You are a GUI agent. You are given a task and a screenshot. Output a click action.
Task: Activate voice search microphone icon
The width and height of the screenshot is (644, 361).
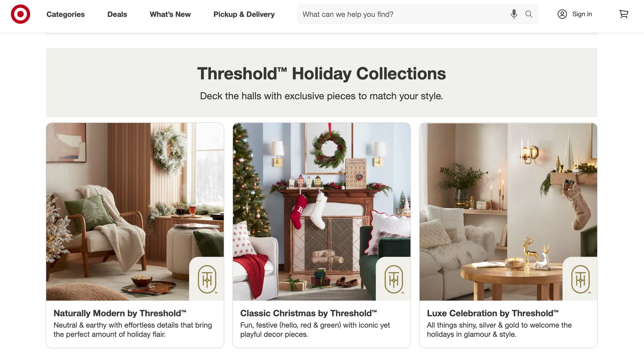[x=514, y=14]
